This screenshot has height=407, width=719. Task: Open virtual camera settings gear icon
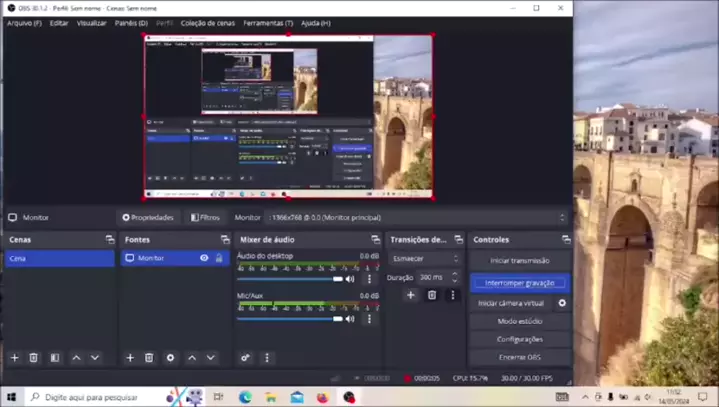562,303
